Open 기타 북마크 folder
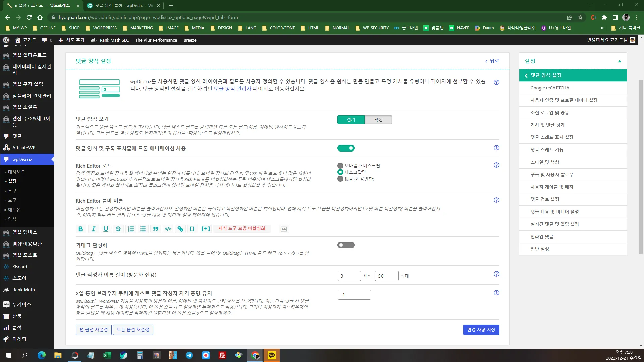The width and height of the screenshot is (644, 362). pyautogui.click(x=626, y=28)
